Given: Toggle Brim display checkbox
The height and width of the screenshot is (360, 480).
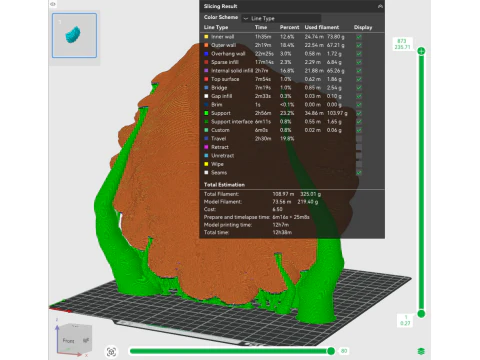Looking at the screenshot, I should click(x=359, y=105).
